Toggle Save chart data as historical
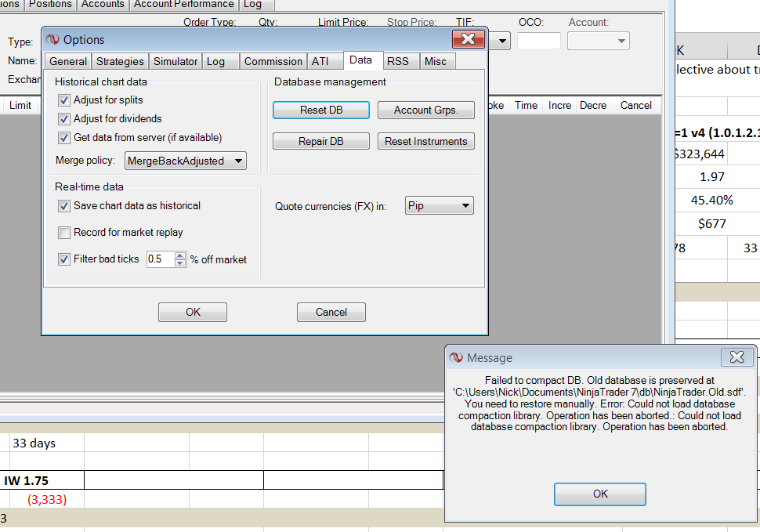 [x=63, y=206]
